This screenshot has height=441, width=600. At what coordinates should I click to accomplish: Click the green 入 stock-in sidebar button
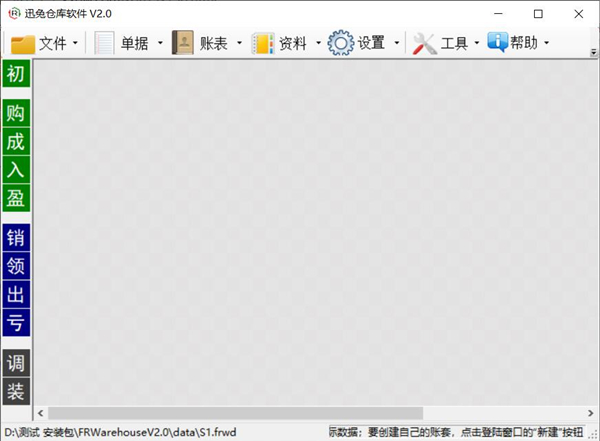click(16, 170)
